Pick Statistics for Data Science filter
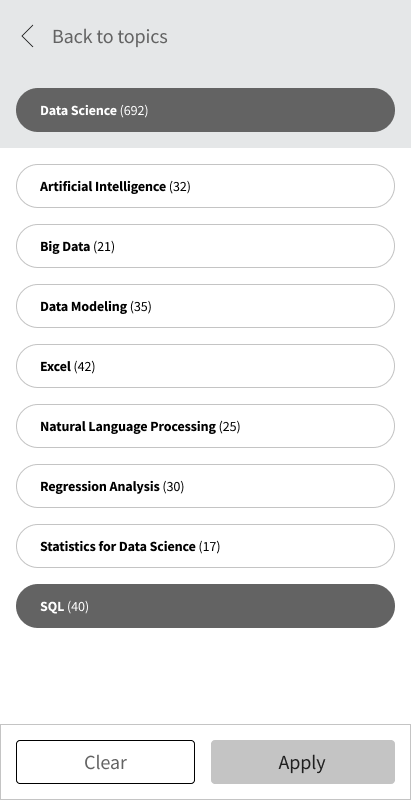This screenshot has width=411, height=800. click(x=206, y=546)
